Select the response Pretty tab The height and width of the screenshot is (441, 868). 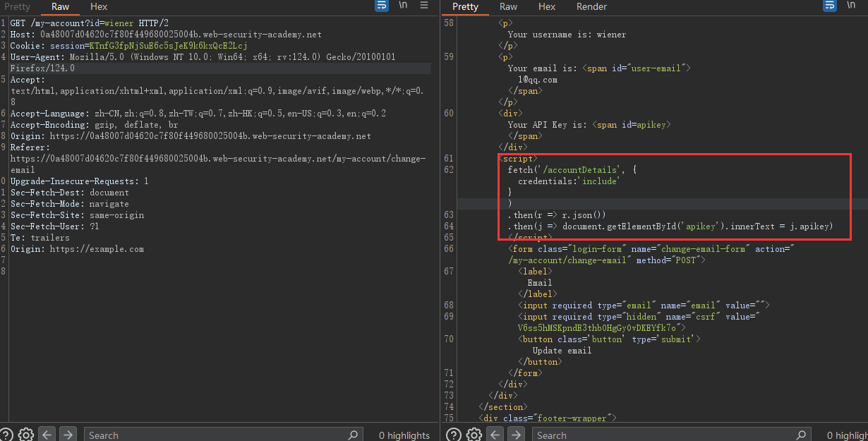coord(465,6)
